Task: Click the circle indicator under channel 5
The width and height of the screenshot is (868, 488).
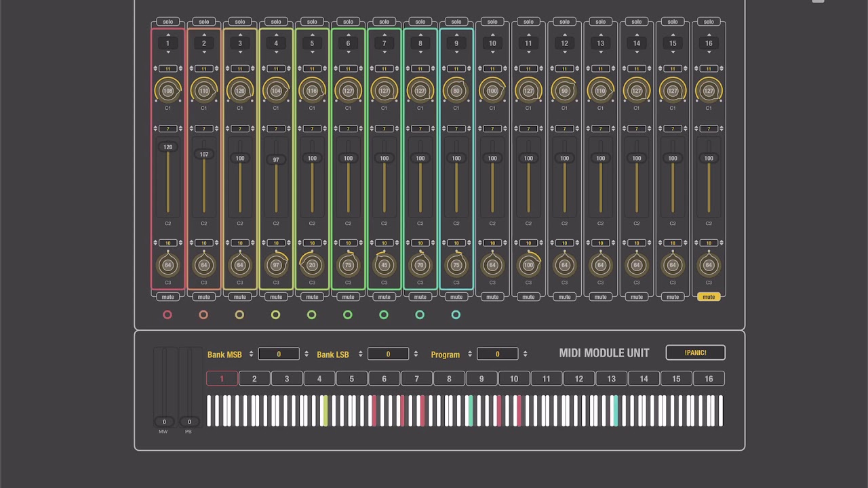Action: tap(311, 314)
